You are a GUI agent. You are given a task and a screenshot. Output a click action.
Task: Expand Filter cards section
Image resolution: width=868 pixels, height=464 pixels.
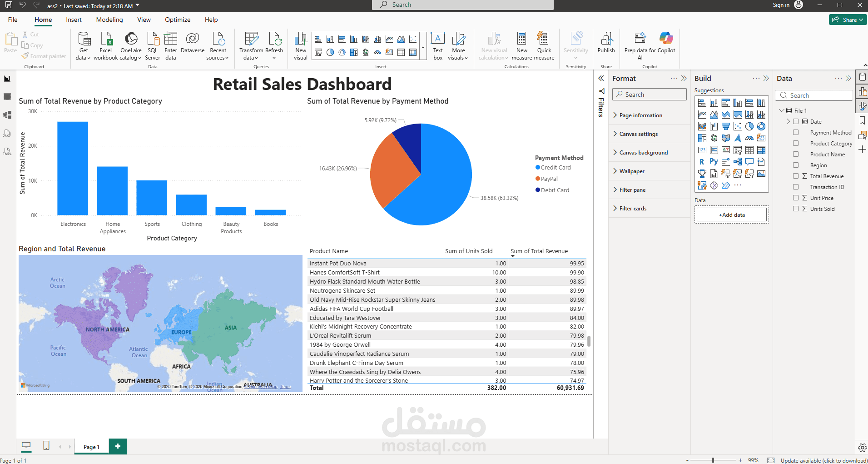coord(650,209)
